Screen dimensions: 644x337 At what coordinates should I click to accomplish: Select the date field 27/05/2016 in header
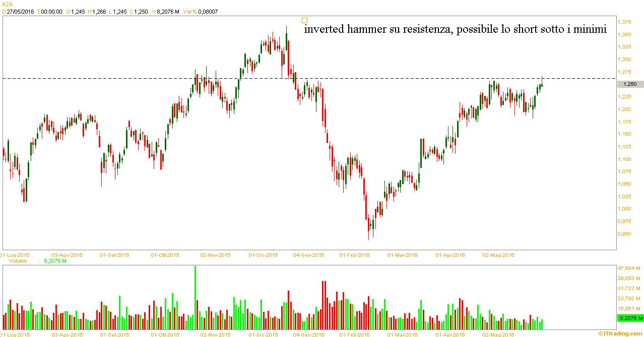point(20,11)
